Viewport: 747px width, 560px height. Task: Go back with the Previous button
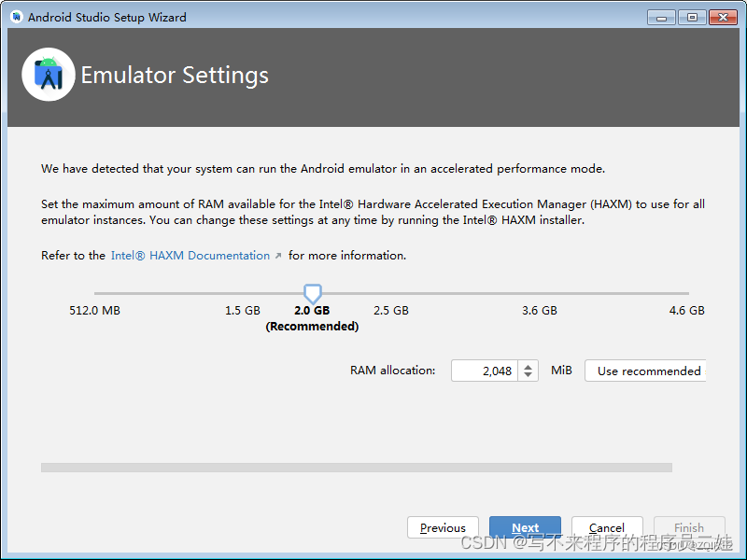click(443, 527)
